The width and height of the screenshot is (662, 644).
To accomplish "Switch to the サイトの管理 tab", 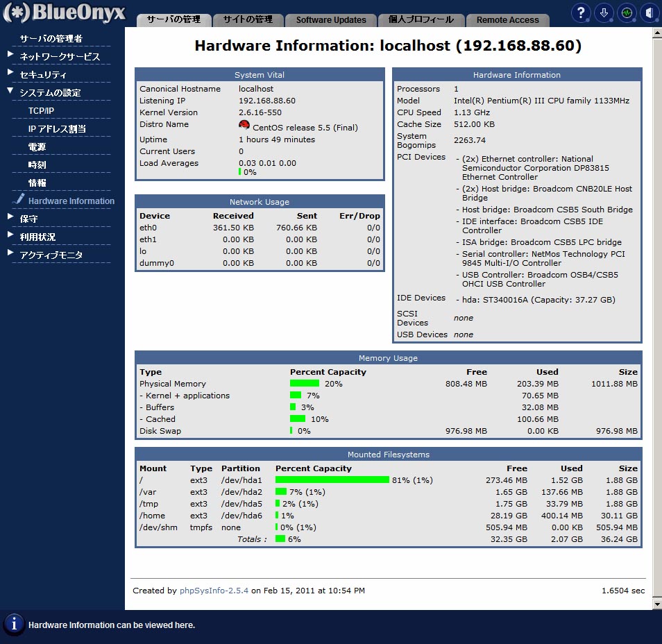I will click(248, 20).
